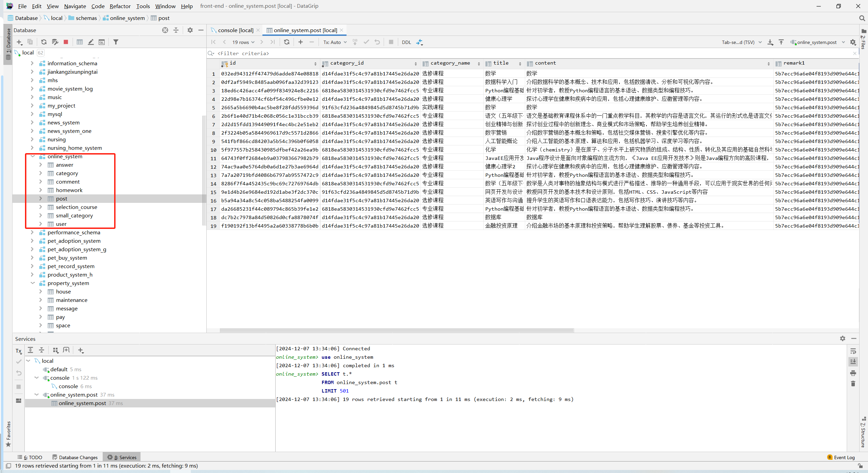Add a new row to the grid
The height and width of the screenshot is (473, 868).
(x=301, y=42)
